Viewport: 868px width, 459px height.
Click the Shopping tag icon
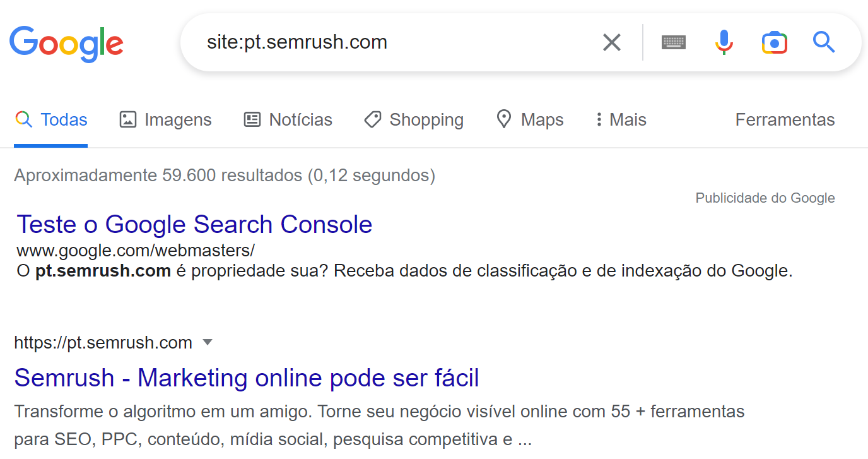click(x=372, y=119)
